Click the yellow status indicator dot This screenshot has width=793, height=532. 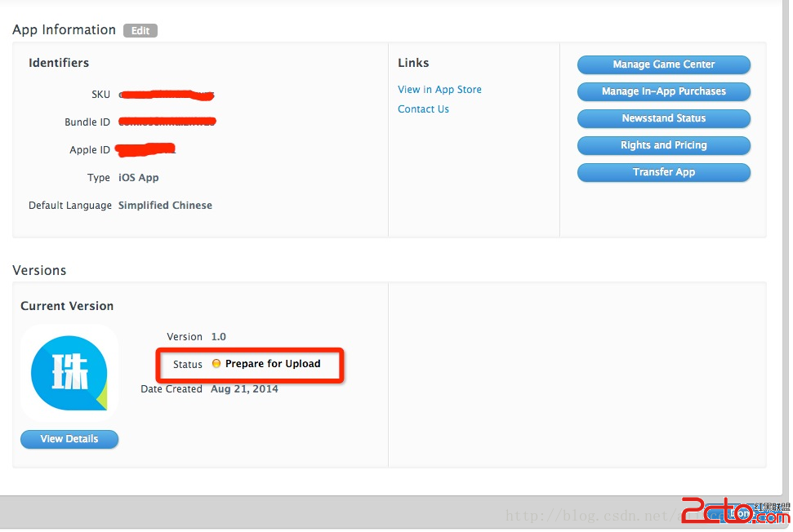(x=216, y=363)
